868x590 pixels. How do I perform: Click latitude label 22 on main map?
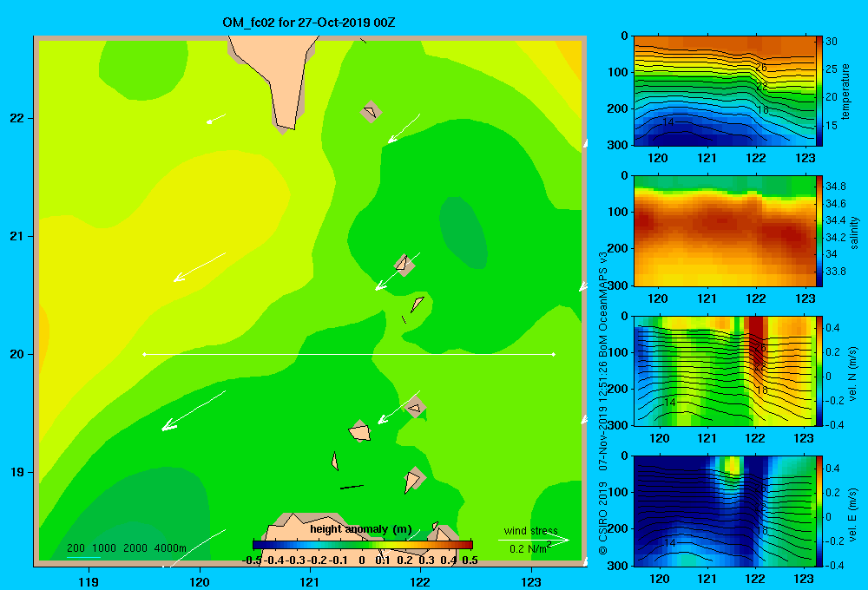[x=17, y=118]
